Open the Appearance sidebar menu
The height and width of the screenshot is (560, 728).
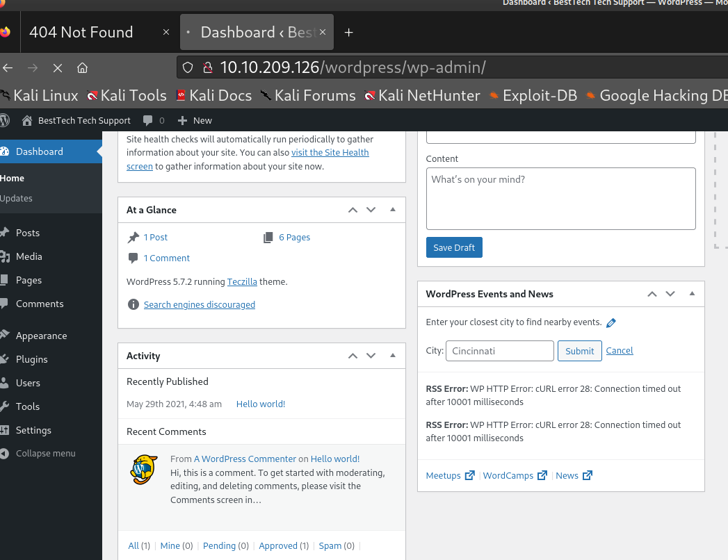(41, 336)
